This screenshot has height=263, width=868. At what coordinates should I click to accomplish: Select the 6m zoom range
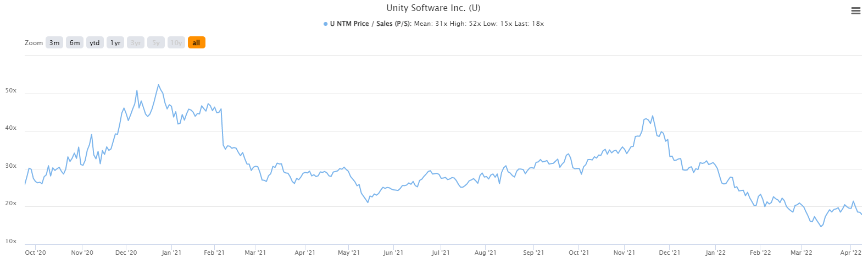pyautogui.click(x=75, y=42)
